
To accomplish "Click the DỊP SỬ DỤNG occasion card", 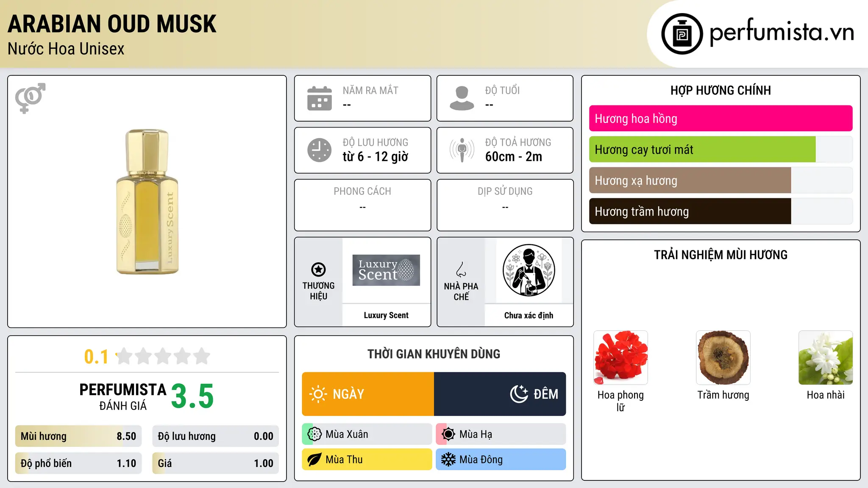I will [505, 205].
